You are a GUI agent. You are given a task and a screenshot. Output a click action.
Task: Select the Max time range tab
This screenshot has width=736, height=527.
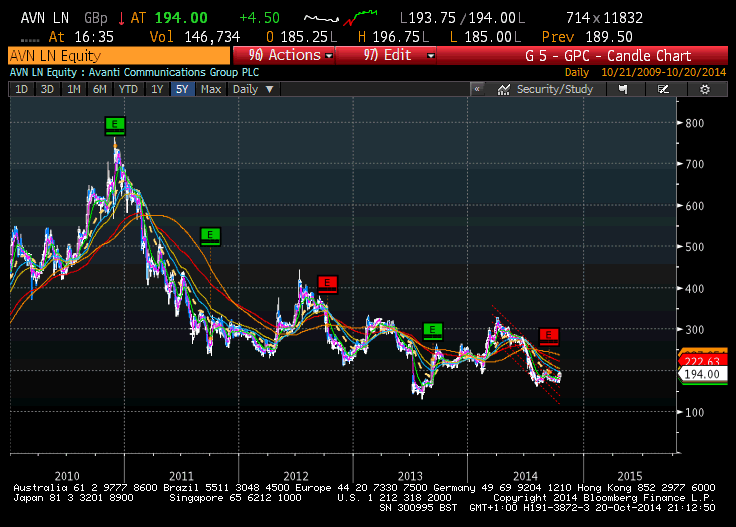[211, 89]
